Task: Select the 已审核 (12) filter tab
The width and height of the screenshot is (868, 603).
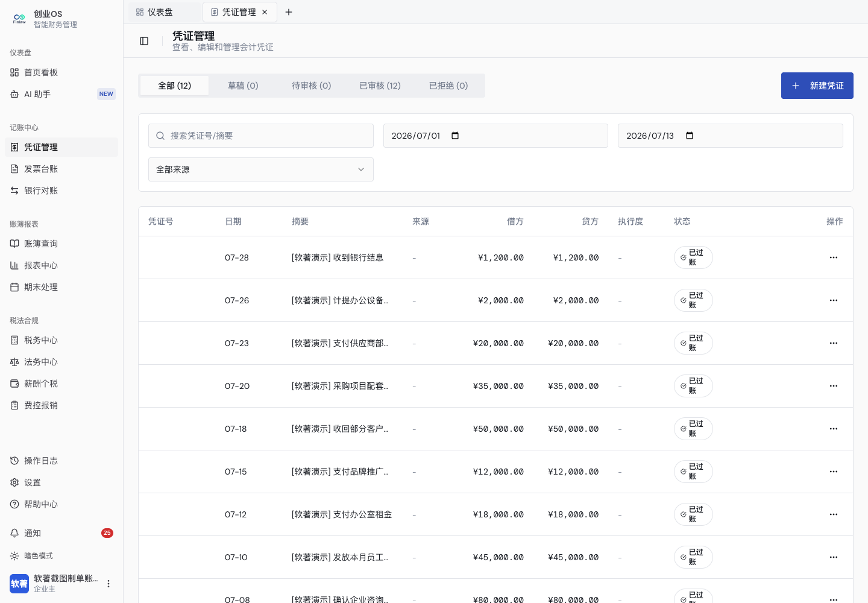Action: (380, 86)
